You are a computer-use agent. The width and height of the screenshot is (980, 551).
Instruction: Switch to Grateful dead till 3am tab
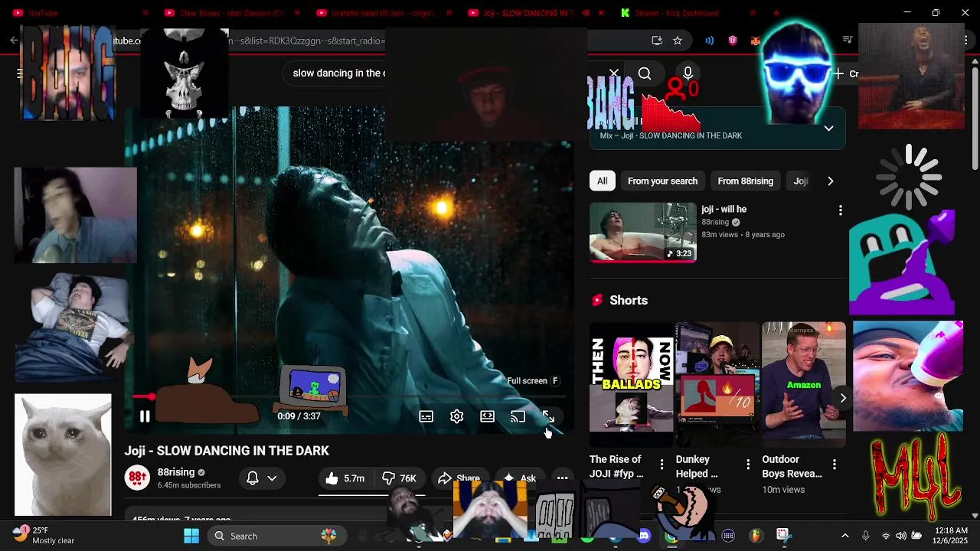384,13
